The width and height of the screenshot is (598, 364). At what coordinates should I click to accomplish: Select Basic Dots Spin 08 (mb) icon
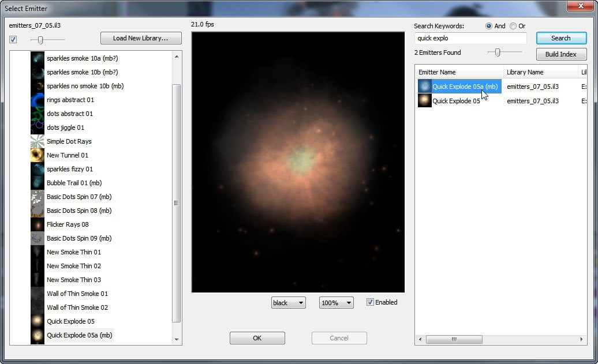(x=38, y=211)
